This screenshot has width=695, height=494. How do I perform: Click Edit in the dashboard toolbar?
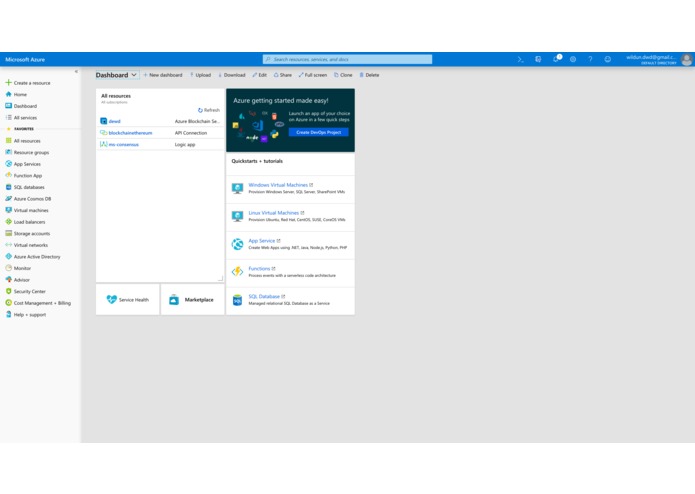pos(260,75)
